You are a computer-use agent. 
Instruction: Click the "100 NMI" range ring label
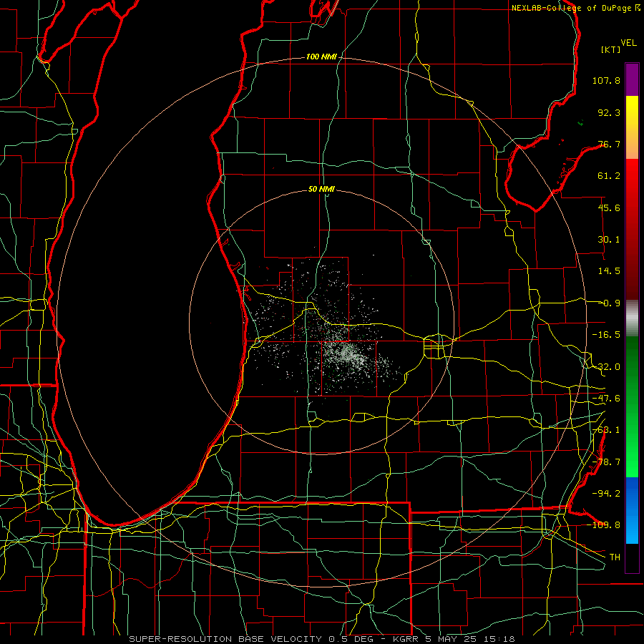321,57
